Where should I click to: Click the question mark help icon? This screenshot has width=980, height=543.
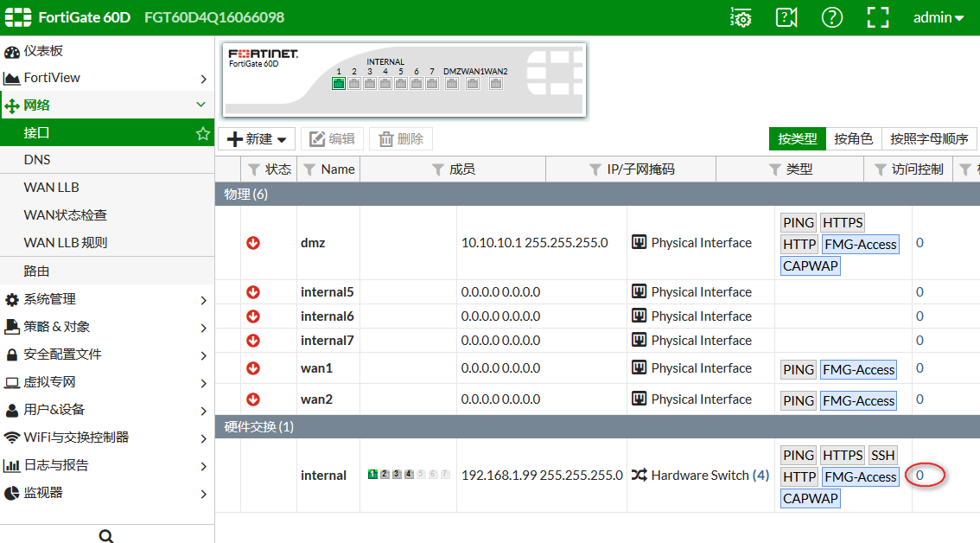tap(832, 17)
